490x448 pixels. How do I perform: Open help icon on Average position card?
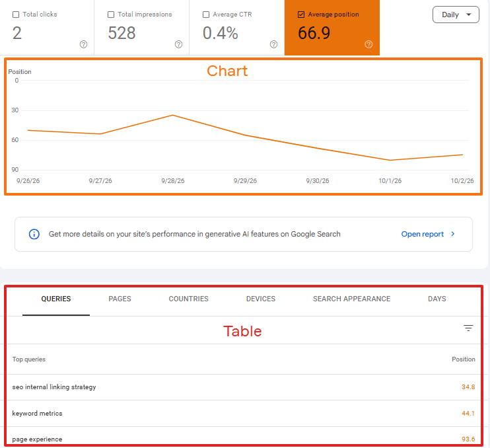tap(368, 44)
